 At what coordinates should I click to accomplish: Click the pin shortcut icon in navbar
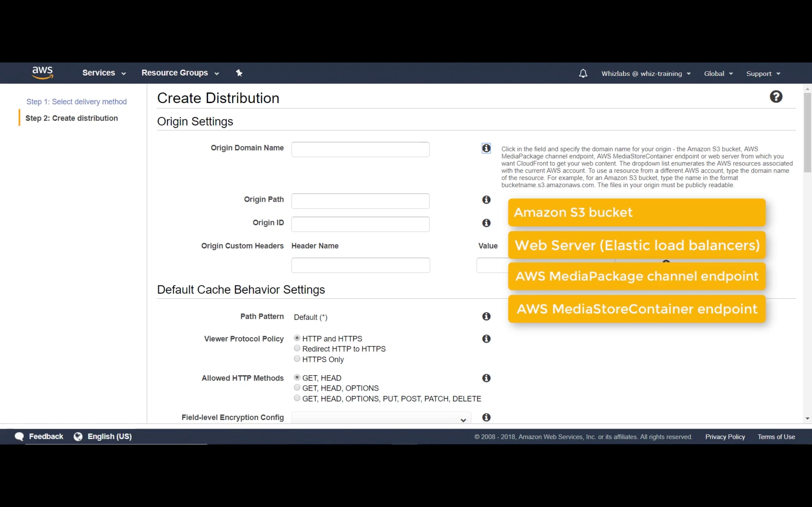pyautogui.click(x=239, y=73)
